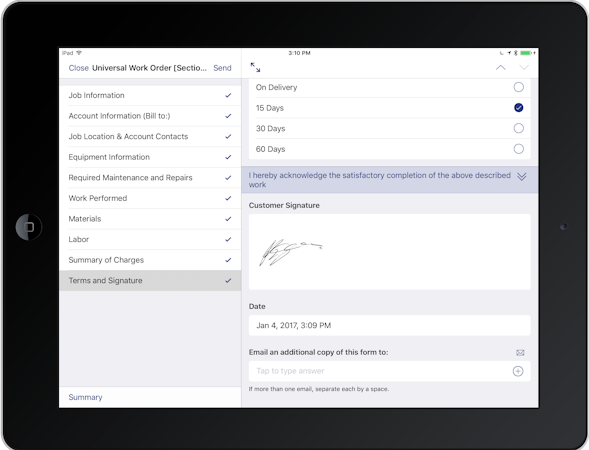Tap the Summary link at bottom
This screenshot has width=589, height=450.
(x=85, y=397)
